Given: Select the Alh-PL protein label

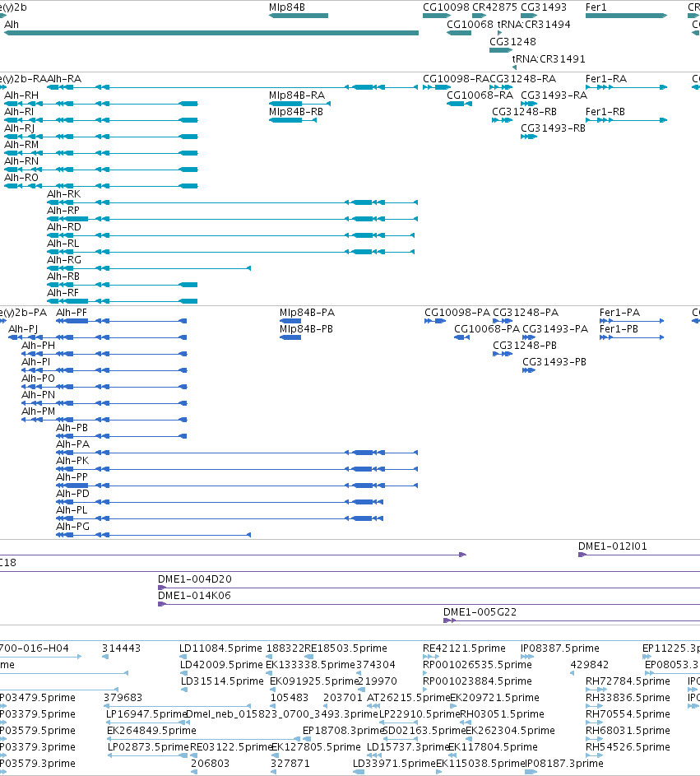Looking at the screenshot, I should [x=72, y=509].
